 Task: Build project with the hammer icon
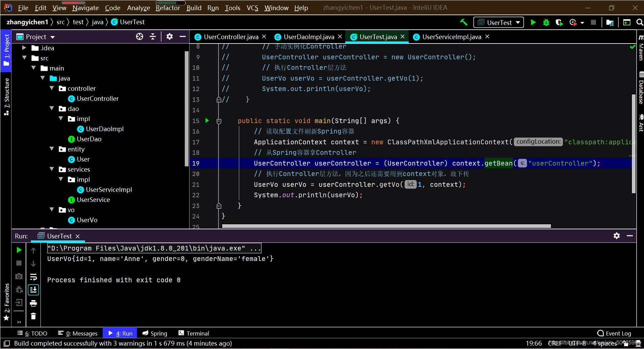point(464,22)
